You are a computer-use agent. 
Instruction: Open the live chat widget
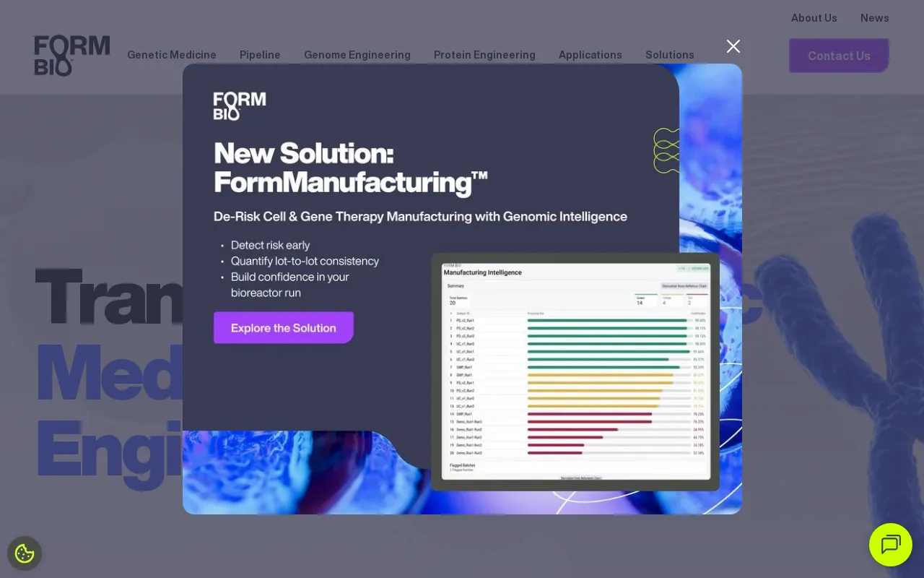891,545
